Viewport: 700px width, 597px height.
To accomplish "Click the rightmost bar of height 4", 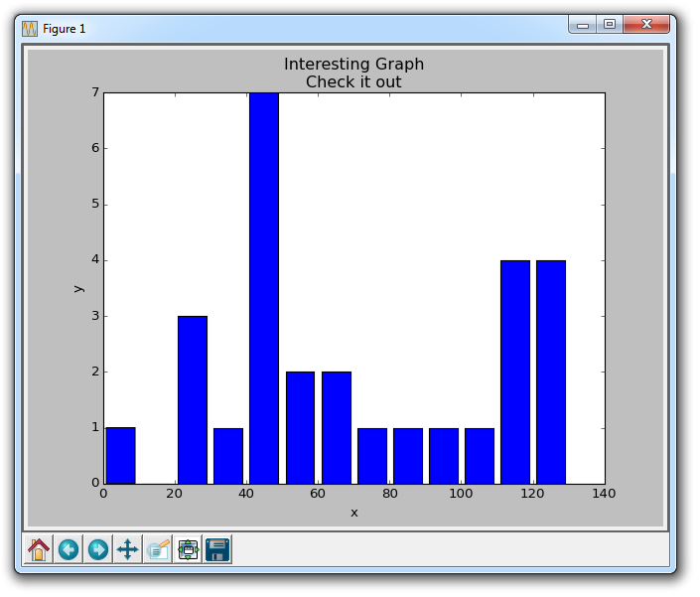I will (551, 372).
